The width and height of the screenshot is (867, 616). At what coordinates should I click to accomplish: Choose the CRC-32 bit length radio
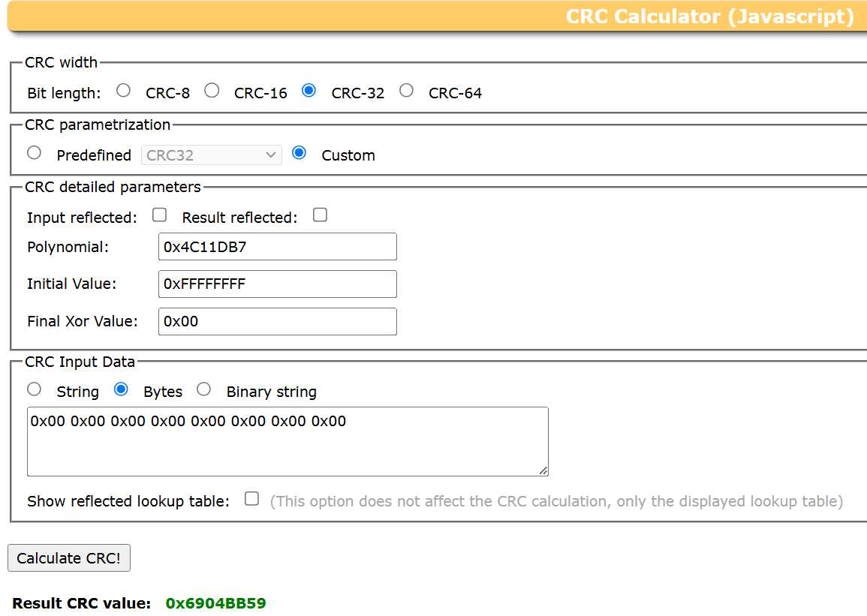[x=309, y=91]
